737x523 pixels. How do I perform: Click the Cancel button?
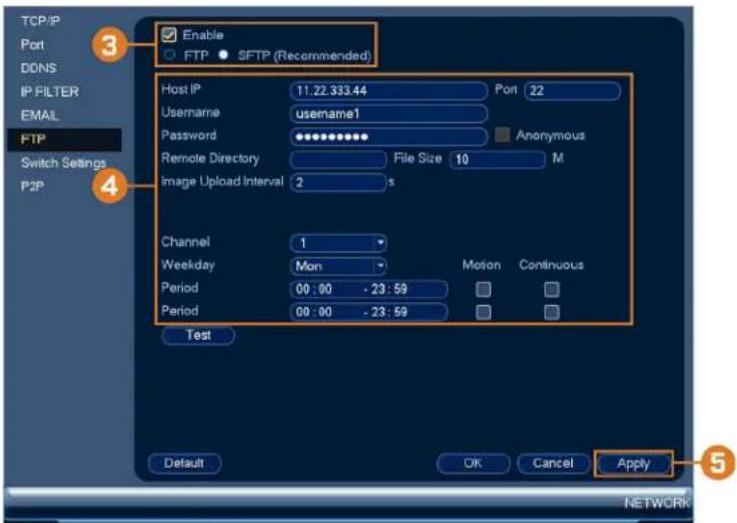point(553,463)
